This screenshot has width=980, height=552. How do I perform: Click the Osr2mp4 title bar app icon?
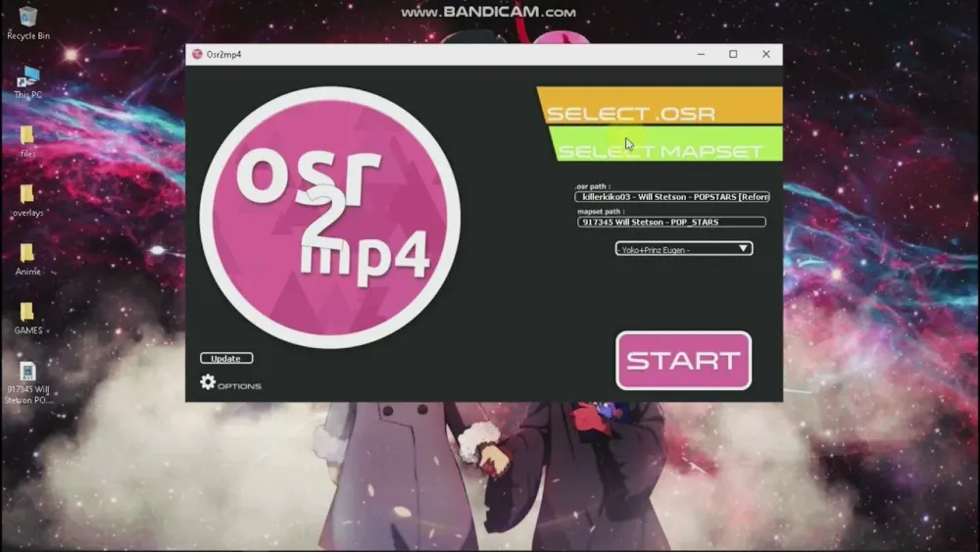tap(197, 54)
